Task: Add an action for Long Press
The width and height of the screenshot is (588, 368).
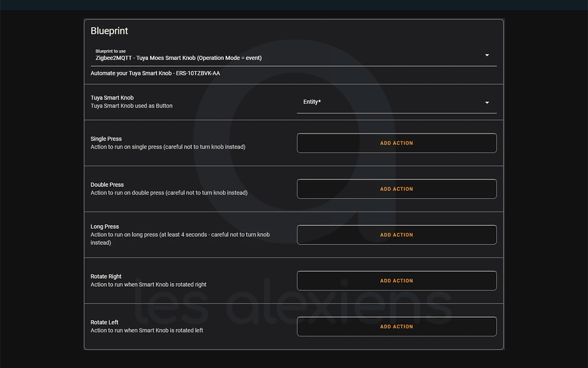Action: coord(396,235)
